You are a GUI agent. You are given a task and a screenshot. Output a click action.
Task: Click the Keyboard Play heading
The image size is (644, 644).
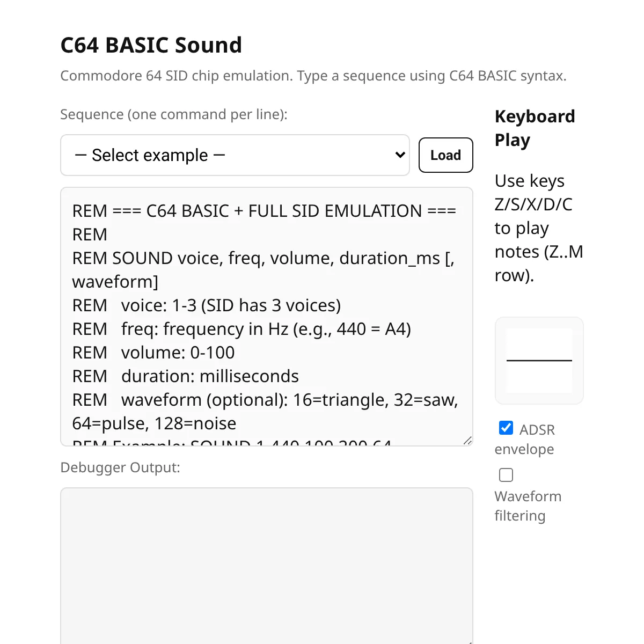[x=535, y=128]
